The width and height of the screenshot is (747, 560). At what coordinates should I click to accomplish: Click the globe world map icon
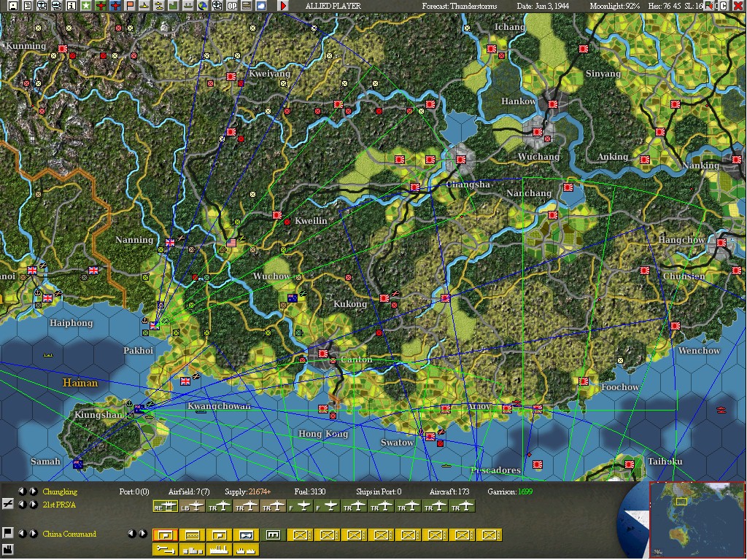point(203,6)
